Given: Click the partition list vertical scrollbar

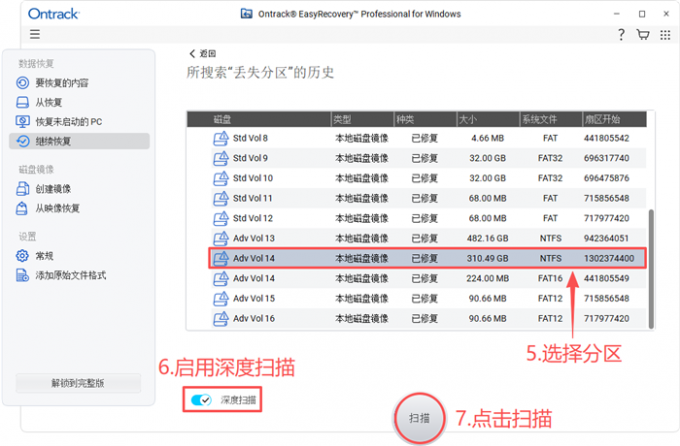Looking at the screenshot, I should [x=651, y=269].
